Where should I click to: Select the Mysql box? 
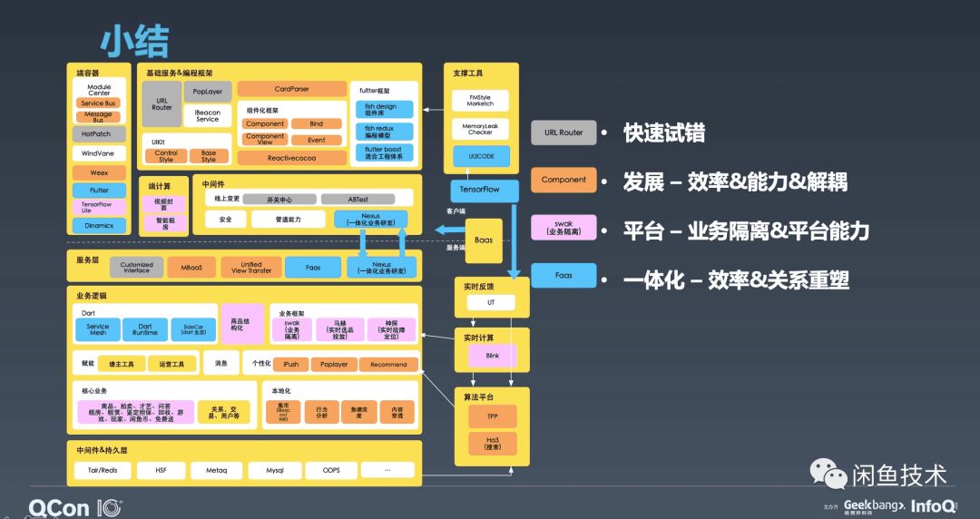click(x=274, y=470)
